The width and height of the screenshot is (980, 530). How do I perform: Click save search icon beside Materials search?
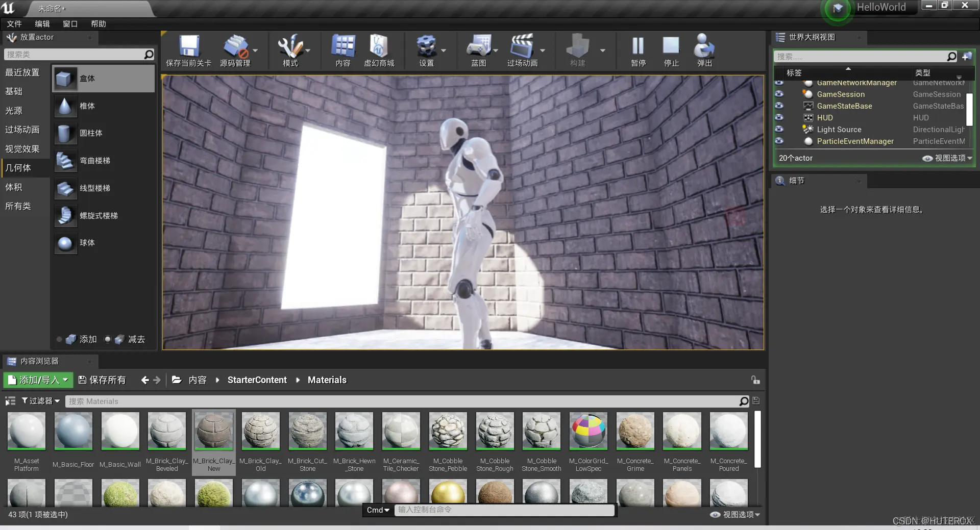[756, 401]
